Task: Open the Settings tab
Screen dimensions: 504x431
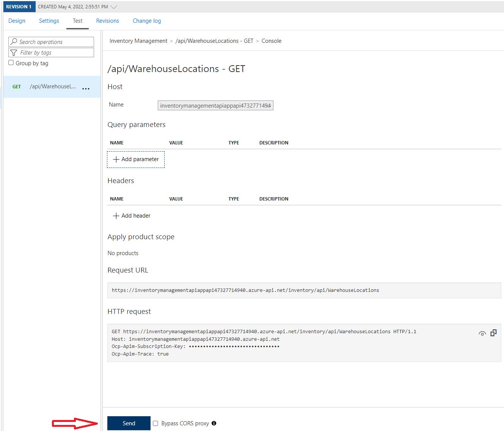Action: coord(49,21)
